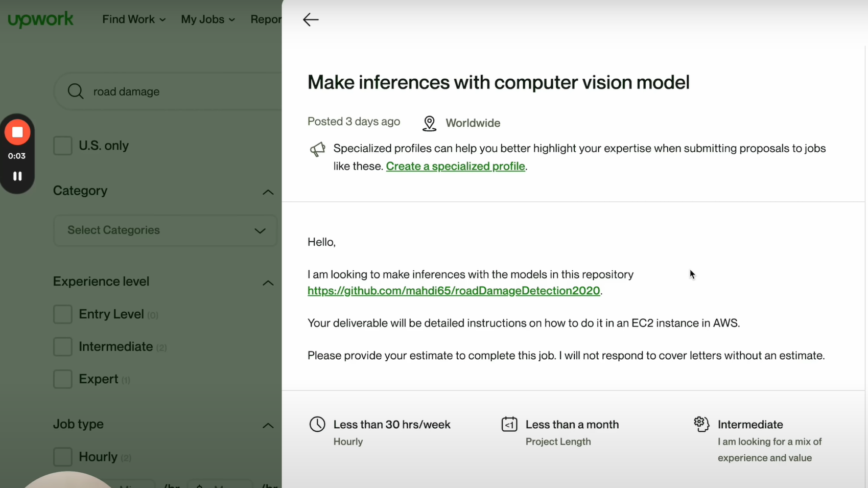Click the clock icon beside hours per week

317,424
